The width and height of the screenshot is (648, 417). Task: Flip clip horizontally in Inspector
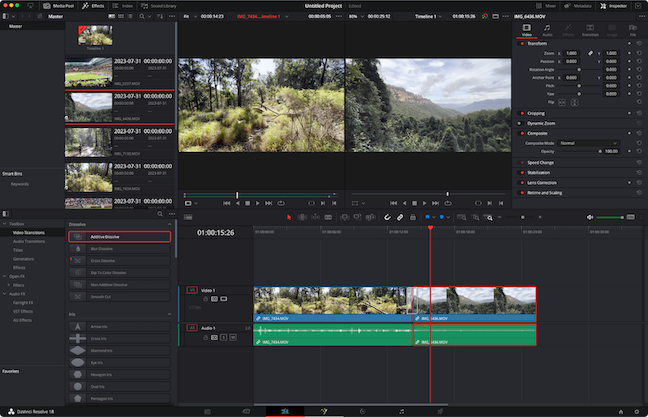tap(564, 102)
